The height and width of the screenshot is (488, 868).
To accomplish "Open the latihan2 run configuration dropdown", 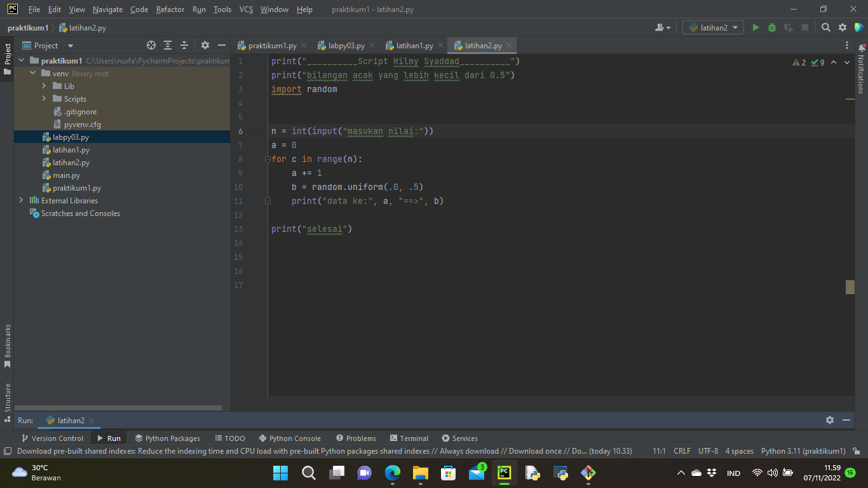I will [x=712, y=27].
